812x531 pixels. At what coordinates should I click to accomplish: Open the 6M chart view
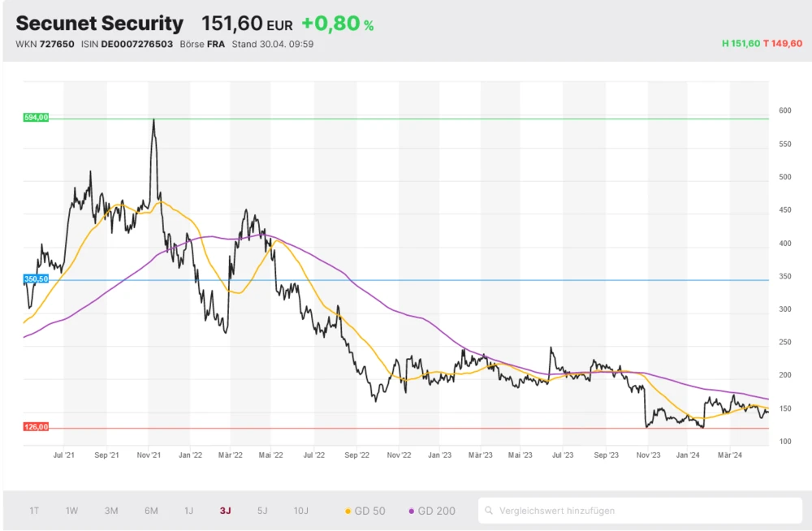coord(149,511)
